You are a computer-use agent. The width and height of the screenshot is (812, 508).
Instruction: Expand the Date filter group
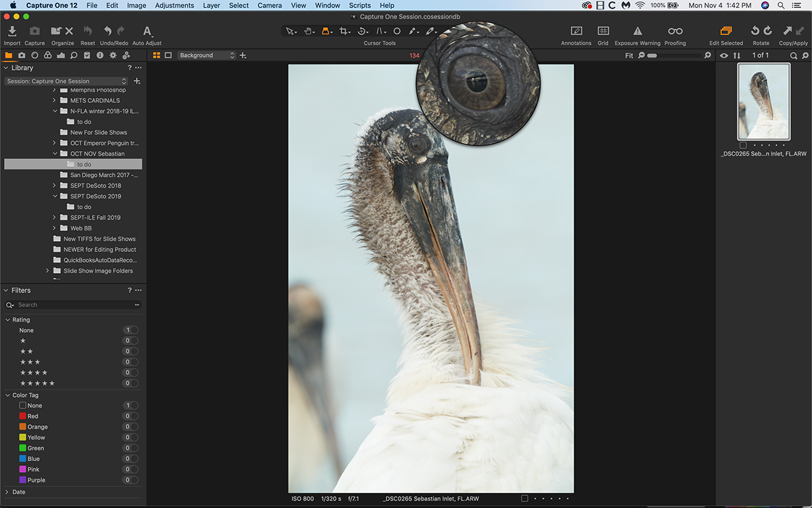coord(7,492)
